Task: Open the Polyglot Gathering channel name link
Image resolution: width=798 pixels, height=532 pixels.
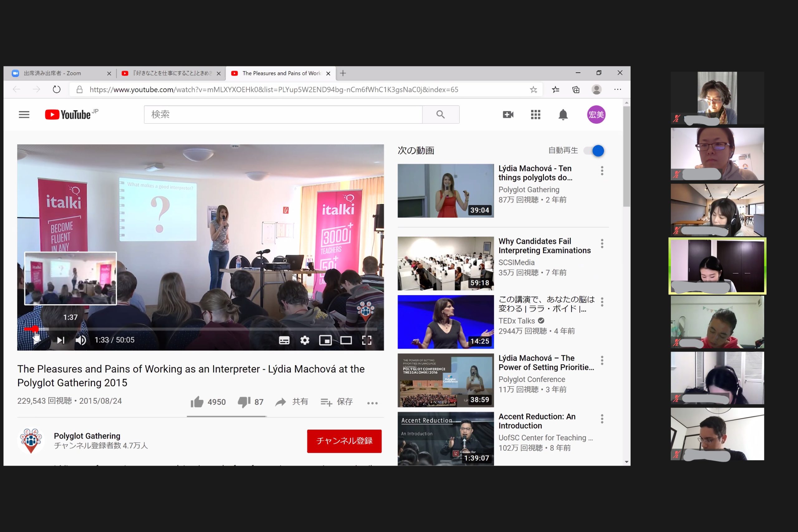Action: pyautogui.click(x=87, y=436)
